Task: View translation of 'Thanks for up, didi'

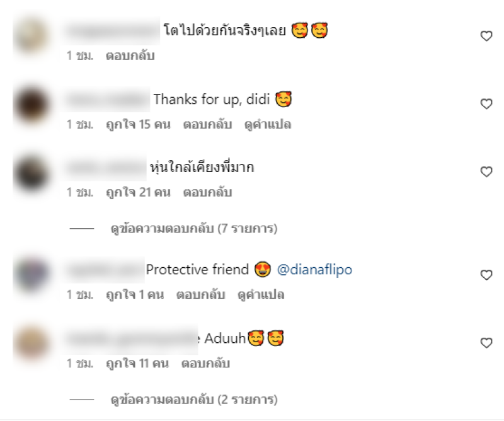Action: tap(268, 124)
